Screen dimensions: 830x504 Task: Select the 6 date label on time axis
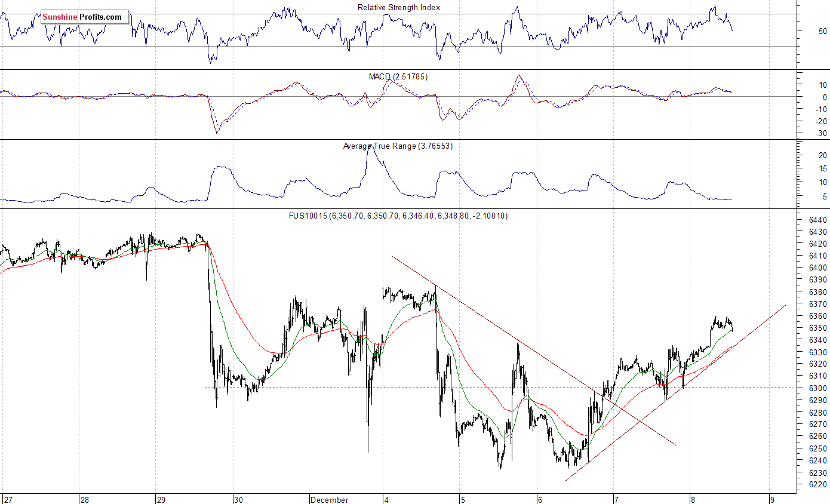[x=540, y=499]
